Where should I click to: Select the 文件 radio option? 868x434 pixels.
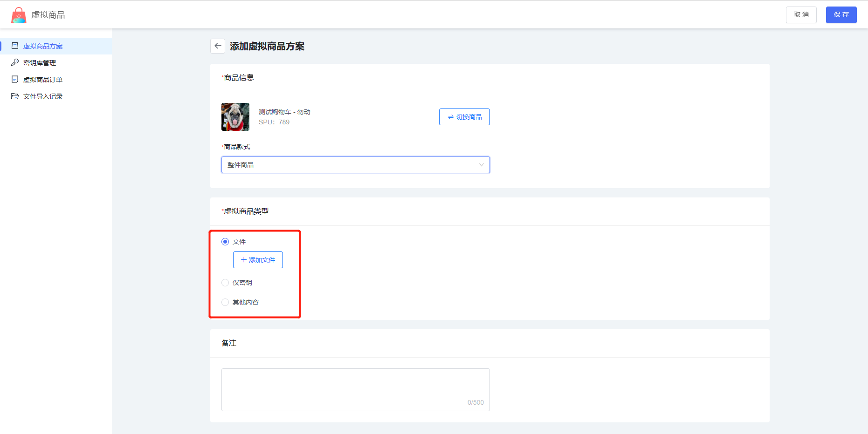point(225,242)
